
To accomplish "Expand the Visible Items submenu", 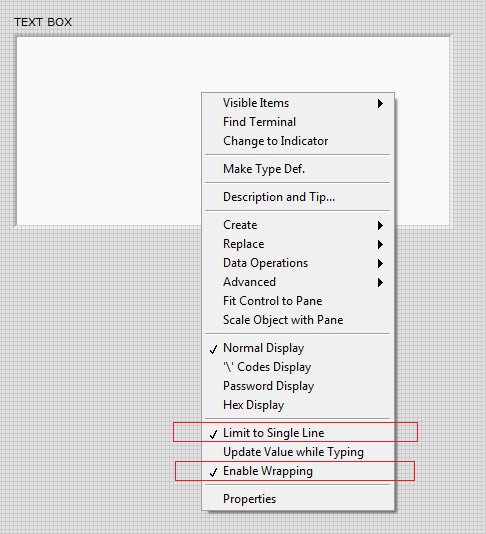I will 298,103.
